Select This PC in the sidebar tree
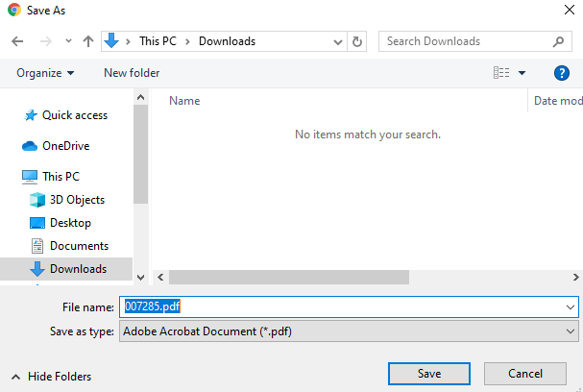This screenshot has height=392, width=583. click(61, 176)
